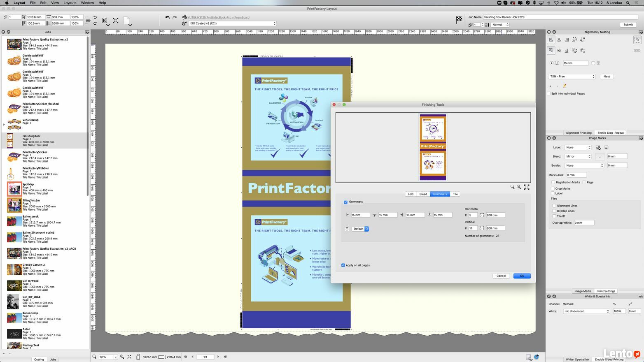This screenshot has width=644, height=362.
Task: Click last page arrow in bottom navigation
Action: [225, 357]
